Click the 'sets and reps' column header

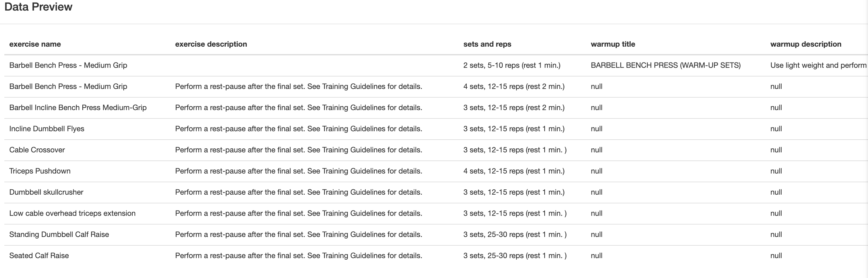tap(487, 44)
